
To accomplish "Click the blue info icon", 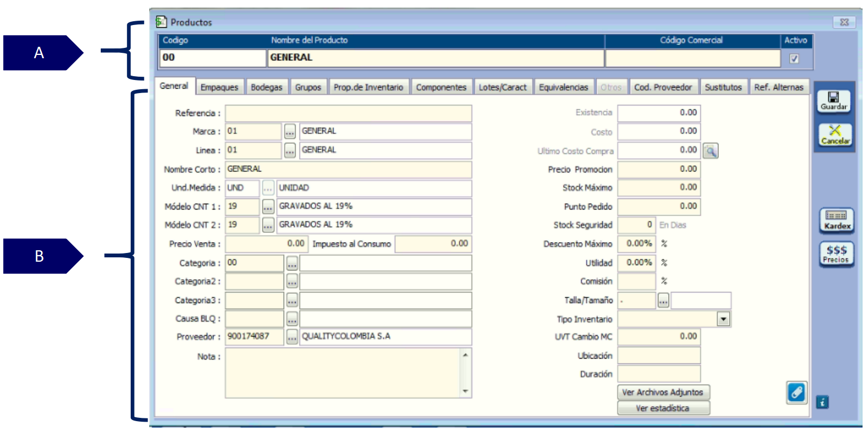I will tap(822, 403).
